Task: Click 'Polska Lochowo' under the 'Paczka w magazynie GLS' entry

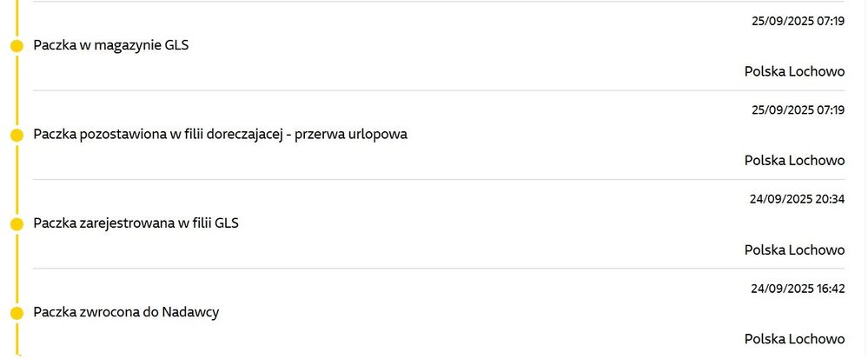Action: click(794, 71)
